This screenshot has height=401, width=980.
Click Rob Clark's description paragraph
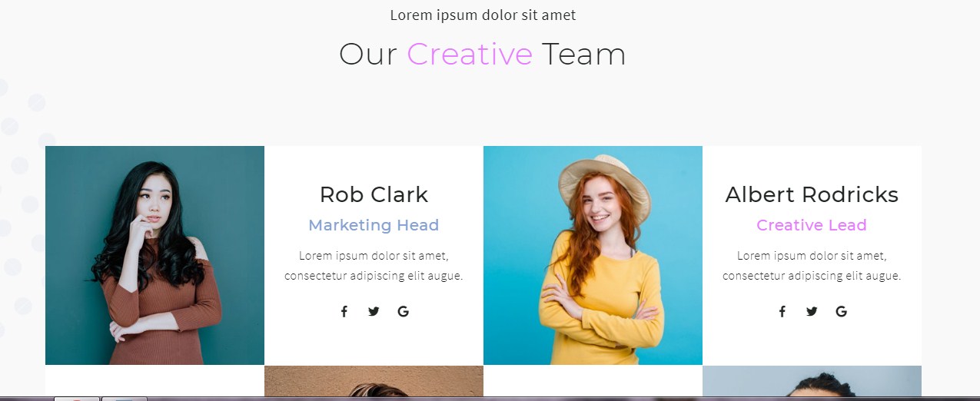coord(374,265)
